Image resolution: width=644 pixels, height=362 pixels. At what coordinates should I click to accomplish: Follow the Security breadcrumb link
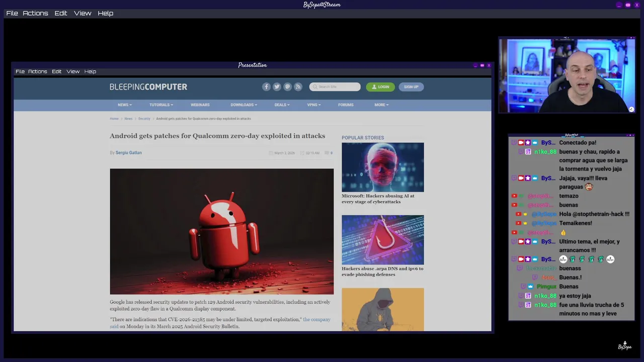[144, 119]
